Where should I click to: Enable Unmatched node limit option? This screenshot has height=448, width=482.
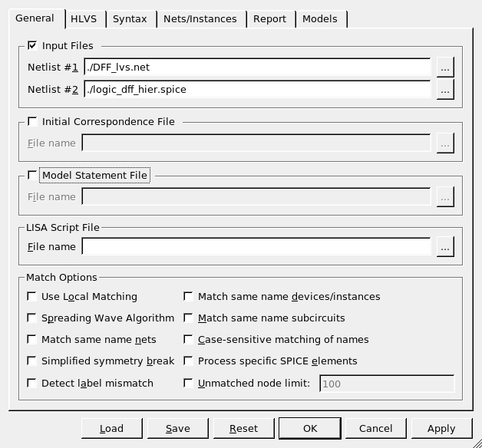(189, 383)
